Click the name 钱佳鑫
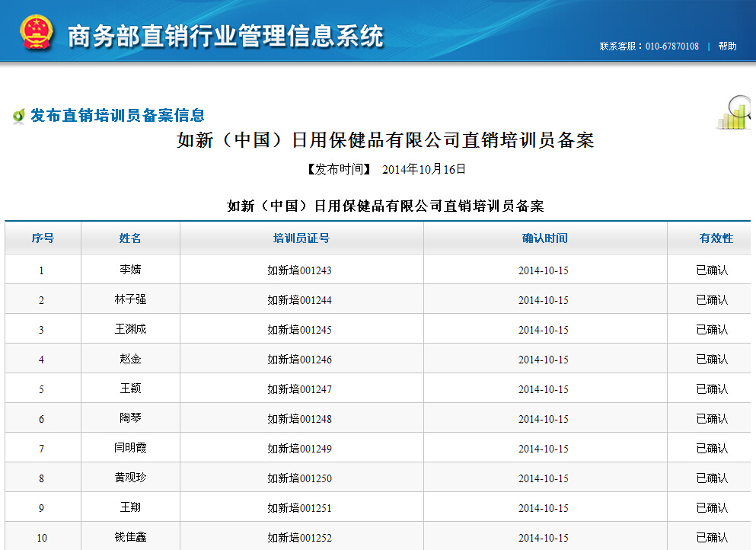 [x=130, y=537]
